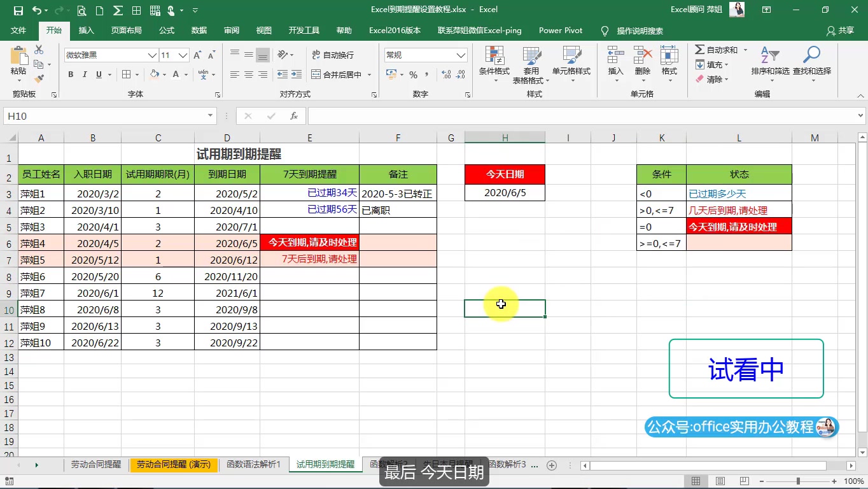This screenshot has height=489, width=868.
Task: Open the Fill (填充) dropdown
Action: click(711, 64)
